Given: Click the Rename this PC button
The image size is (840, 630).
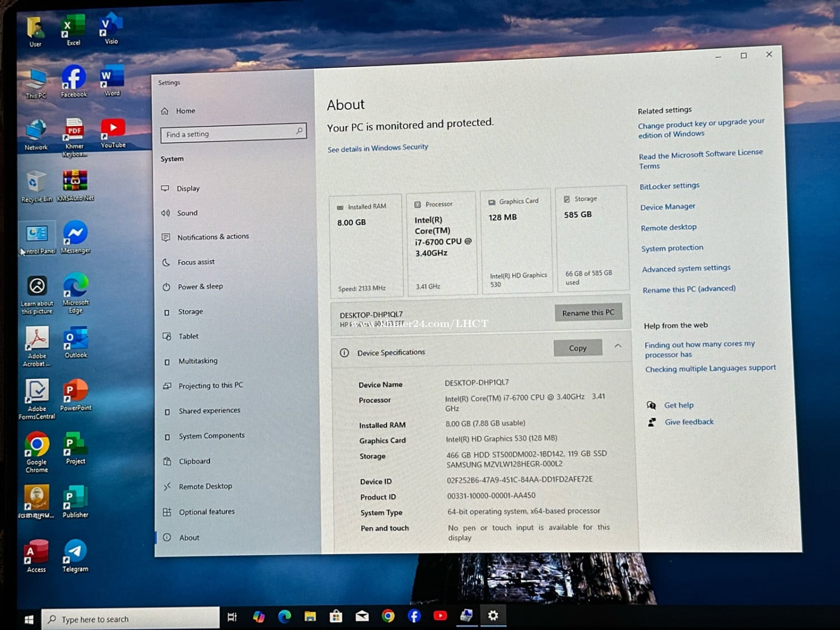Looking at the screenshot, I should (588, 312).
